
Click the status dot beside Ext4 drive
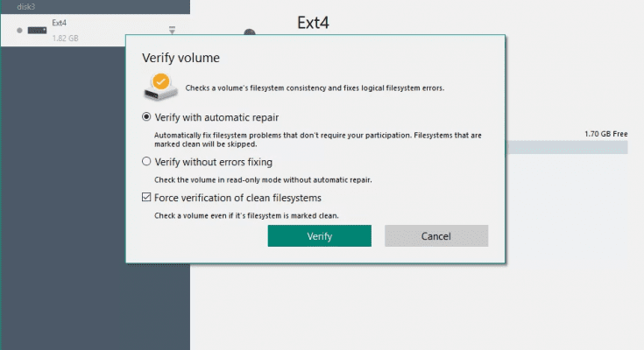19,31
